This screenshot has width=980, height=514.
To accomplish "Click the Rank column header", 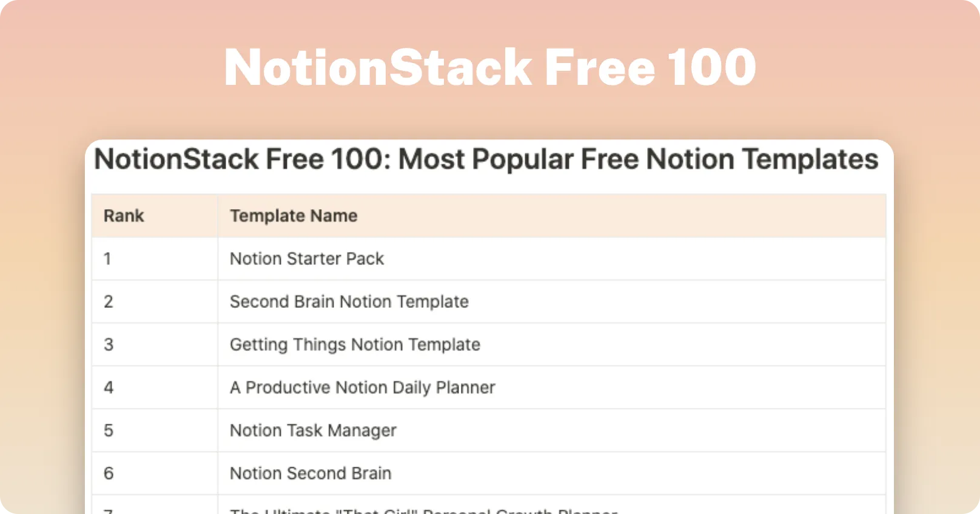I will 124,216.
